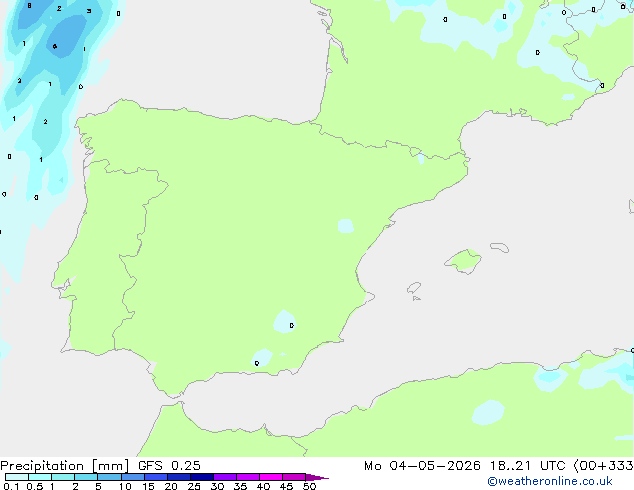Click the legend swatch between 2 and 5
Viewport: 634px width, 490px height.
pos(86,477)
